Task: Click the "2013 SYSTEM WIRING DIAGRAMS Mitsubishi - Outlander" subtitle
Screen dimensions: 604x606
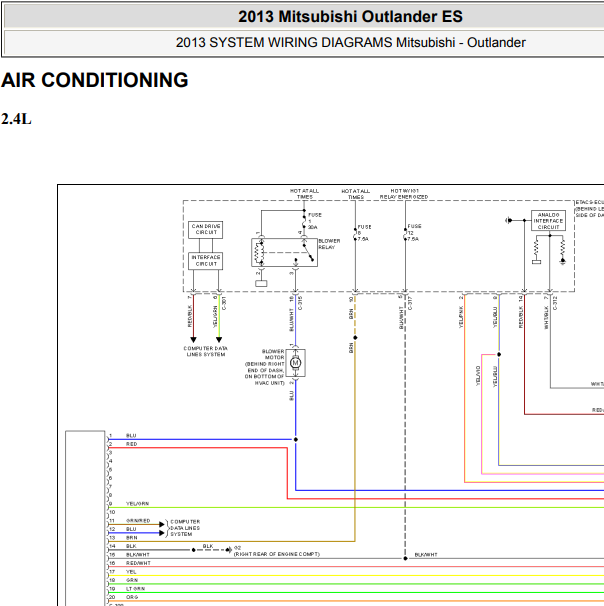Action: [350, 42]
